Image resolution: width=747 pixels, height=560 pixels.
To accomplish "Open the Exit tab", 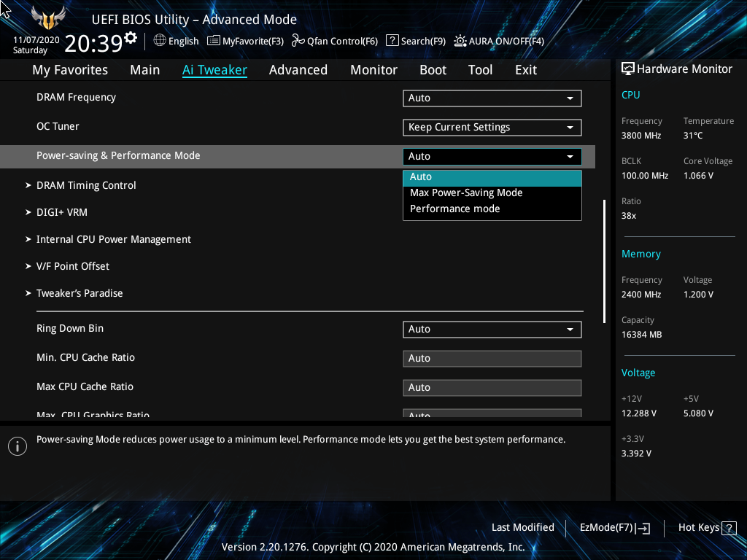I will (526, 70).
